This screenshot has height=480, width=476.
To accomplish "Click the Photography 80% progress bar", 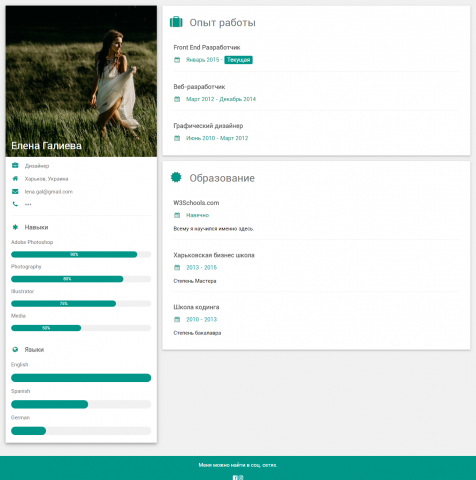I will click(x=81, y=279).
